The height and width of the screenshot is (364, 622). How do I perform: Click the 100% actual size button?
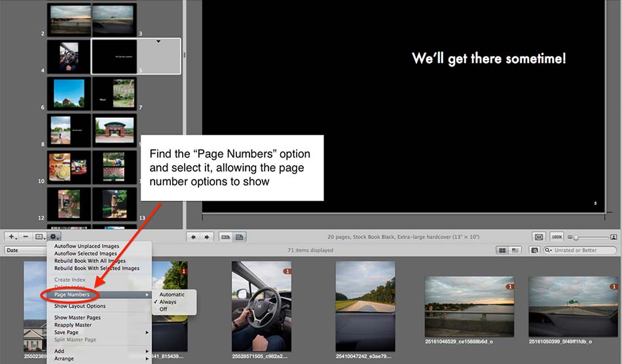[x=557, y=236]
